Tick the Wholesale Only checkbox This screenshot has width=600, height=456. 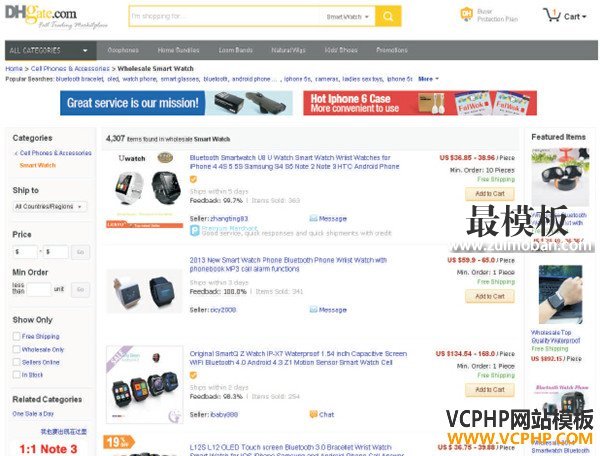point(16,349)
